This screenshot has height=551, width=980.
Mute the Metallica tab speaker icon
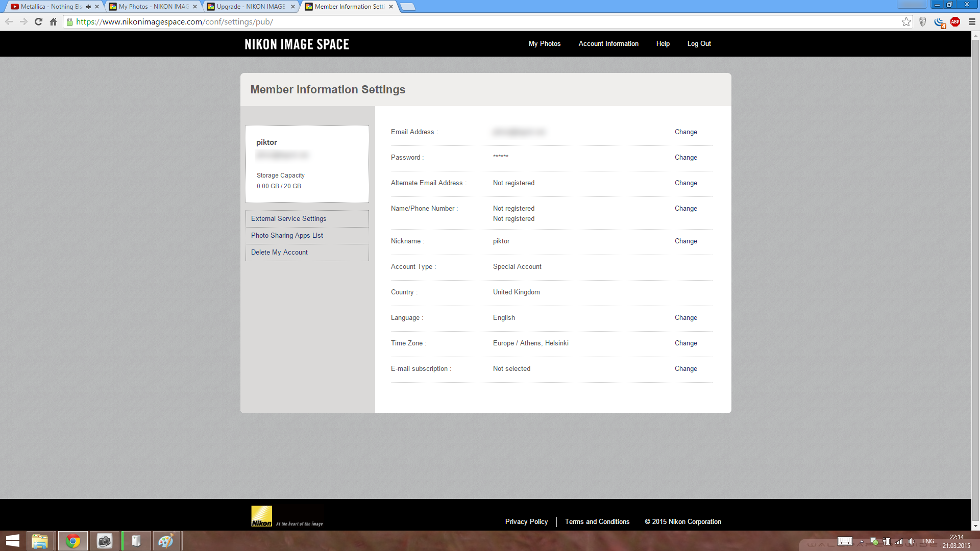click(x=88, y=7)
